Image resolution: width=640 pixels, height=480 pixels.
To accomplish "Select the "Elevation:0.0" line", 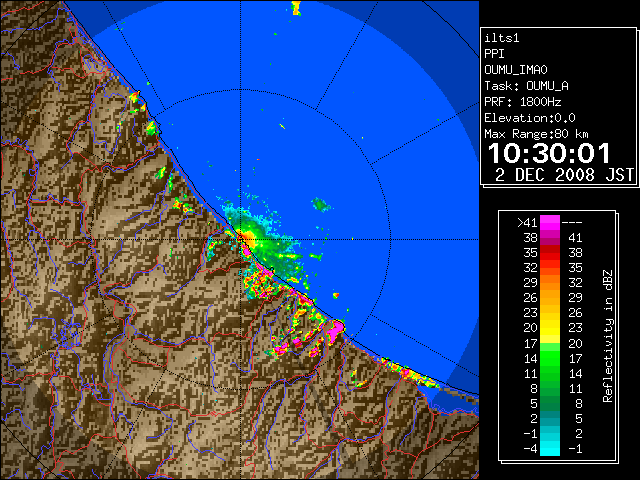I will point(530,118).
